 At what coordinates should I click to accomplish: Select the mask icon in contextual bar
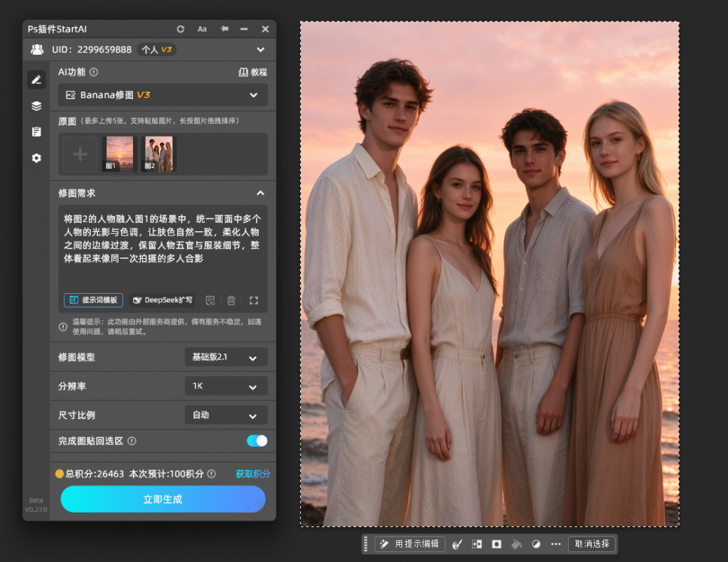497,544
